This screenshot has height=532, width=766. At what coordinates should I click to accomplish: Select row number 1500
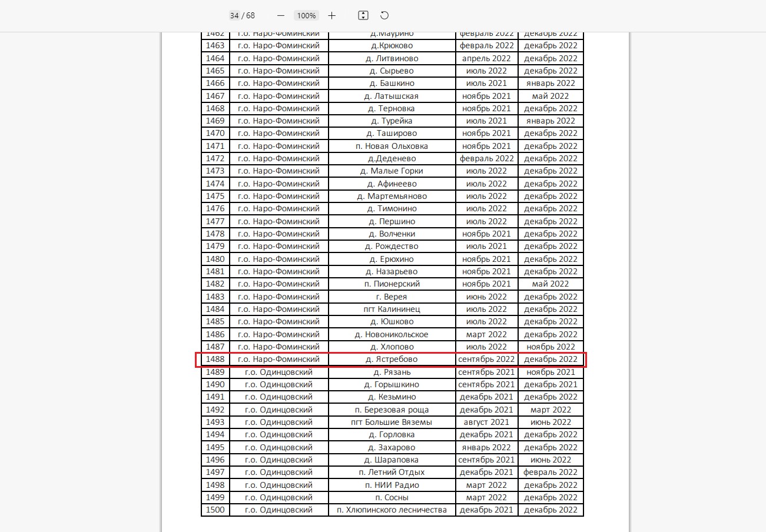tap(215, 510)
